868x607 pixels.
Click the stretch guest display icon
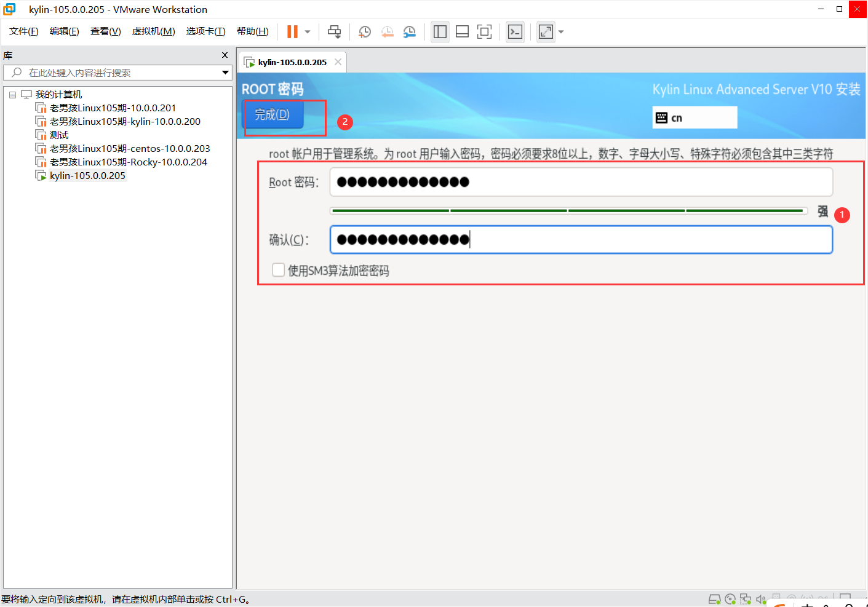coord(546,32)
